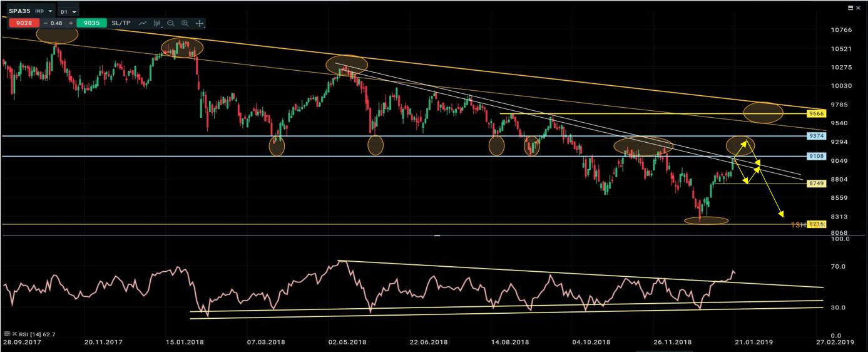Open the candlestick chart type icon
Viewport: 868px width, 352px height.
click(156, 23)
